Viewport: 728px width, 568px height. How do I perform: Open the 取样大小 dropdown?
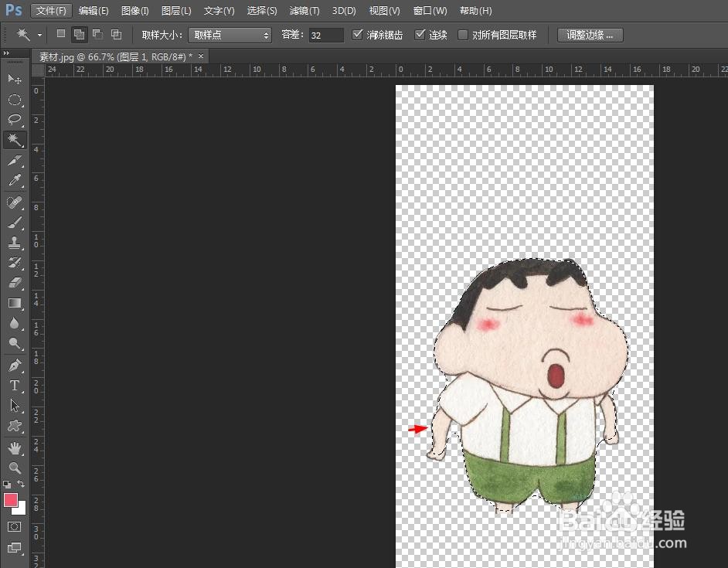230,36
